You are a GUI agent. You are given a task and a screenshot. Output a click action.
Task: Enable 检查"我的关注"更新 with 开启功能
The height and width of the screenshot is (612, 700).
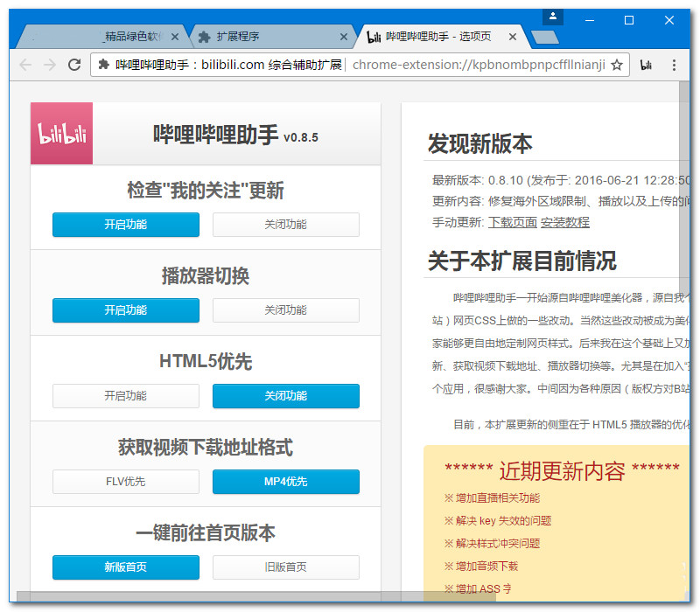click(125, 225)
